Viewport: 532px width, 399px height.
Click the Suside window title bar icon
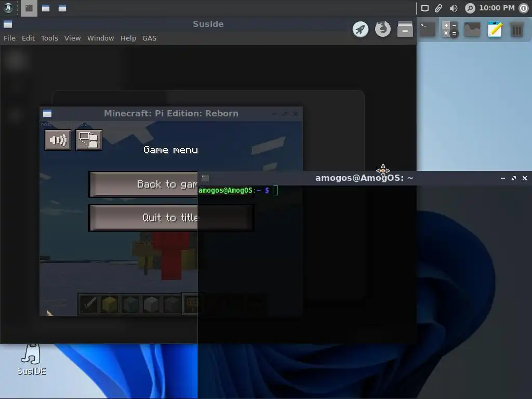(x=8, y=24)
